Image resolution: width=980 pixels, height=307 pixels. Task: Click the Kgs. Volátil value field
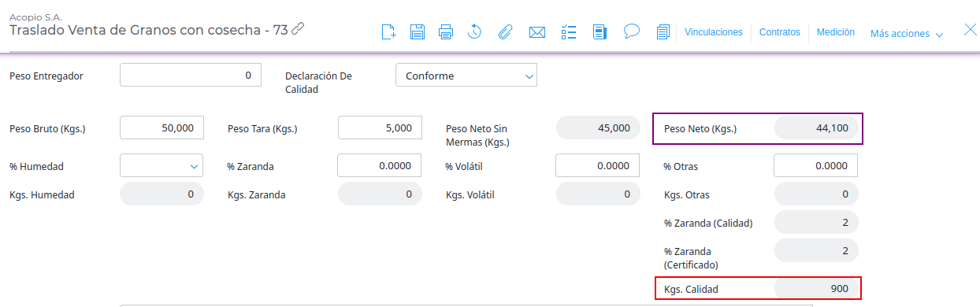coord(597,194)
